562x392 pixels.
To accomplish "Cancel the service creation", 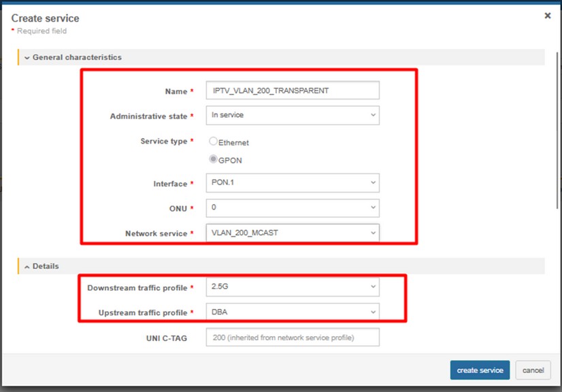I will click(533, 370).
